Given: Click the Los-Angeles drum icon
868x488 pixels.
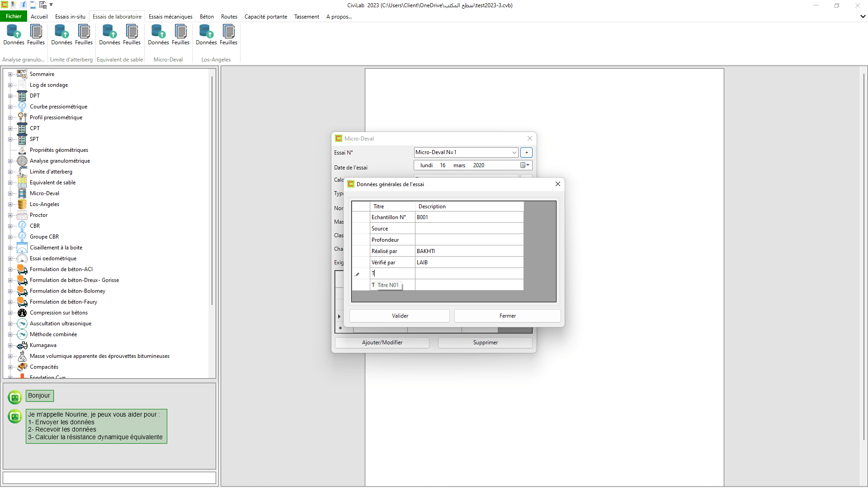Looking at the screenshot, I should pos(22,204).
